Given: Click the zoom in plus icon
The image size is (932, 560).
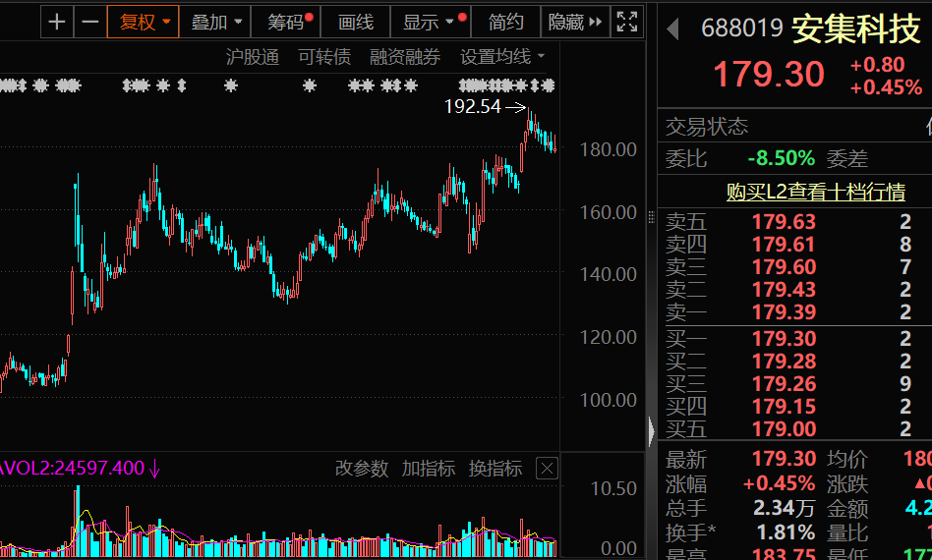Looking at the screenshot, I should pos(58,22).
